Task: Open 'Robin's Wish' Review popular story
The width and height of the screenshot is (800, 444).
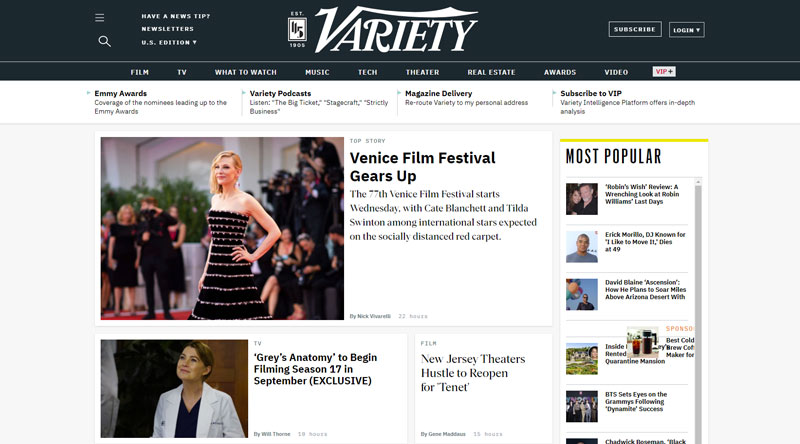Action: pyautogui.click(x=642, y=194)
